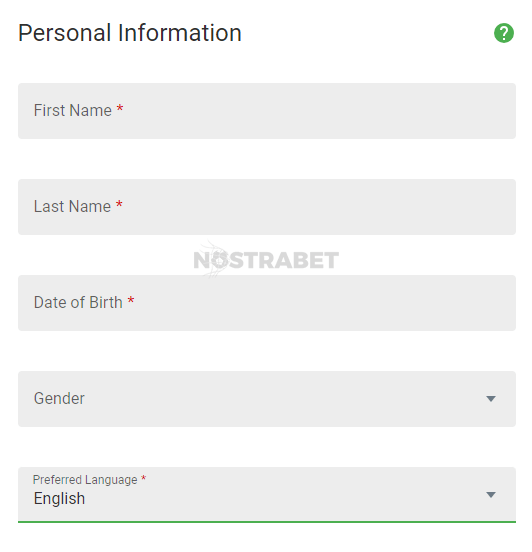Screen dimensions: 532x552
Task: Select the Last Name input field
Action: [267, 207]
